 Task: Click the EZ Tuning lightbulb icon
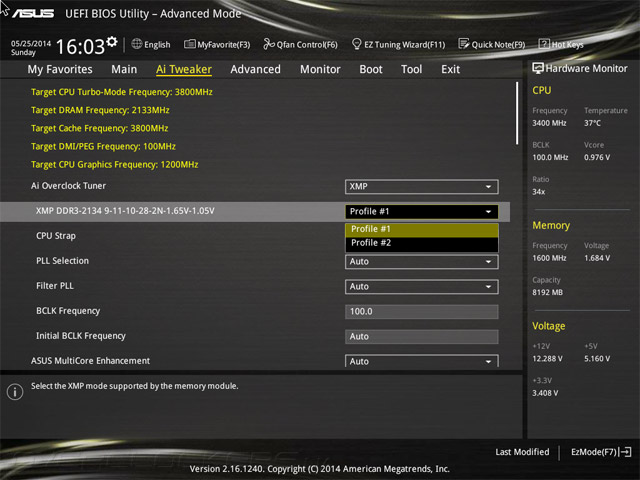pyautogui.click(x=356, y=44)
